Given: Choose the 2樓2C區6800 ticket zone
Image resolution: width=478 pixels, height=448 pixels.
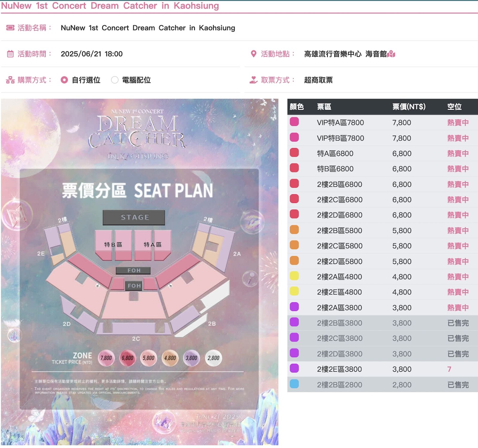Looking at the screenshot, I should [x=383, y=200].
